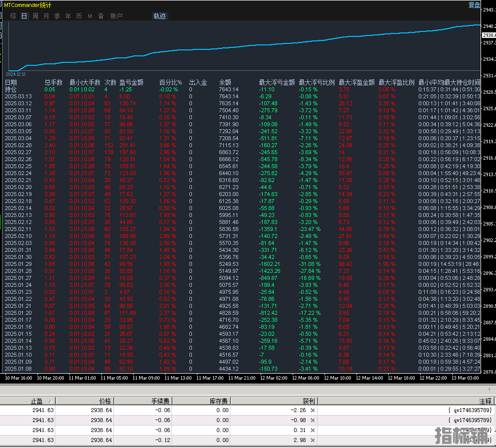Click the 98.42 max floating profit value
Image resolution: width=496 pixels, height=448 pixels.
pyautogui.click(x=345, y=264)
